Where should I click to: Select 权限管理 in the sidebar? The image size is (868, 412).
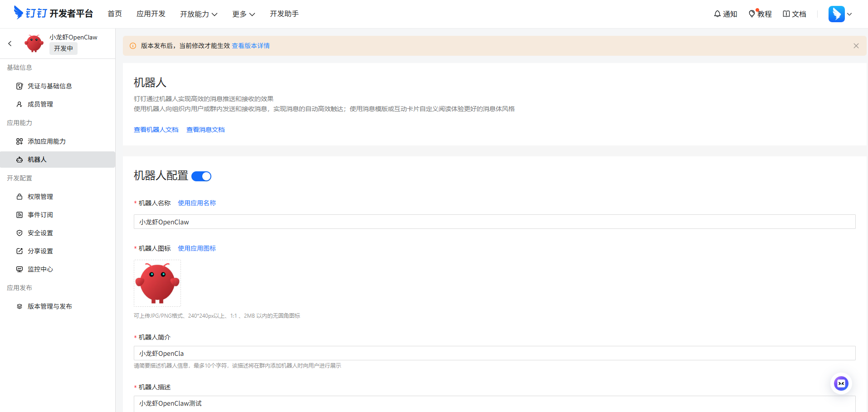coord(40,197)
